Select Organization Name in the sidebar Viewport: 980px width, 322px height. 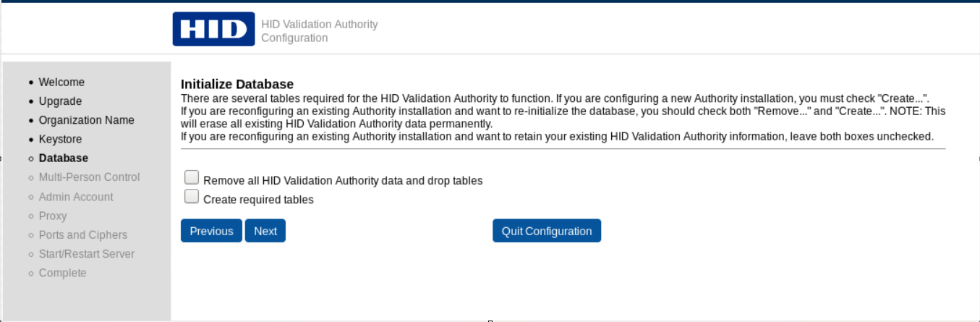click(86, 120)
